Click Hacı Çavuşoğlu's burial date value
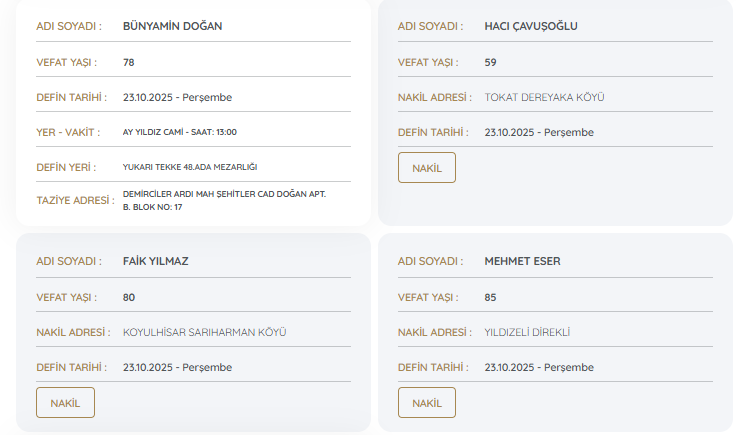 539,133
